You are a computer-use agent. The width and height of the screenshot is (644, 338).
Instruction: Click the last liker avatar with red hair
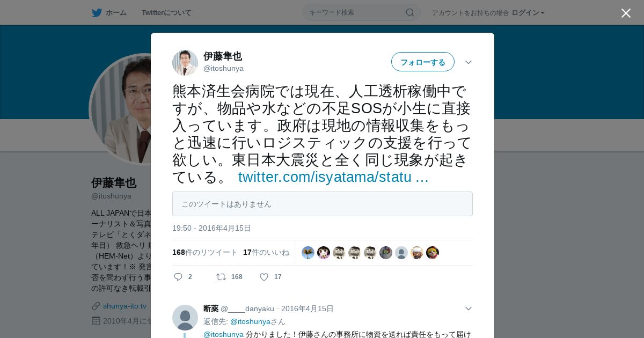[433, 253]
